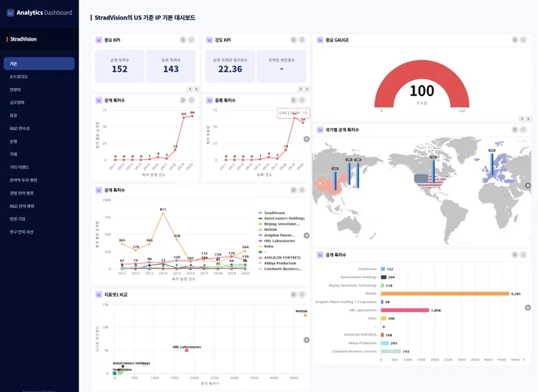The image size is (538, 392).
Task: Toggle AutoConnect Holdings series in legend
Action: [x=281, y=219]
